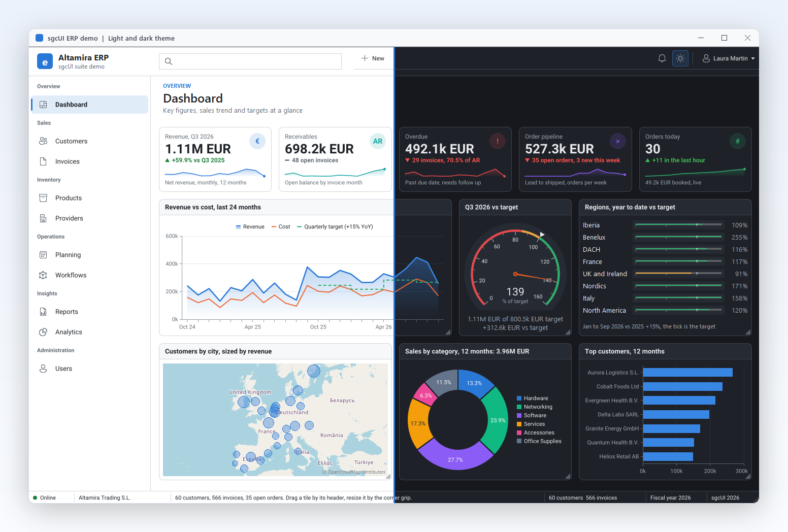
Task: Click the arrow icon on Order pipeline card
Action: point(617,141)
